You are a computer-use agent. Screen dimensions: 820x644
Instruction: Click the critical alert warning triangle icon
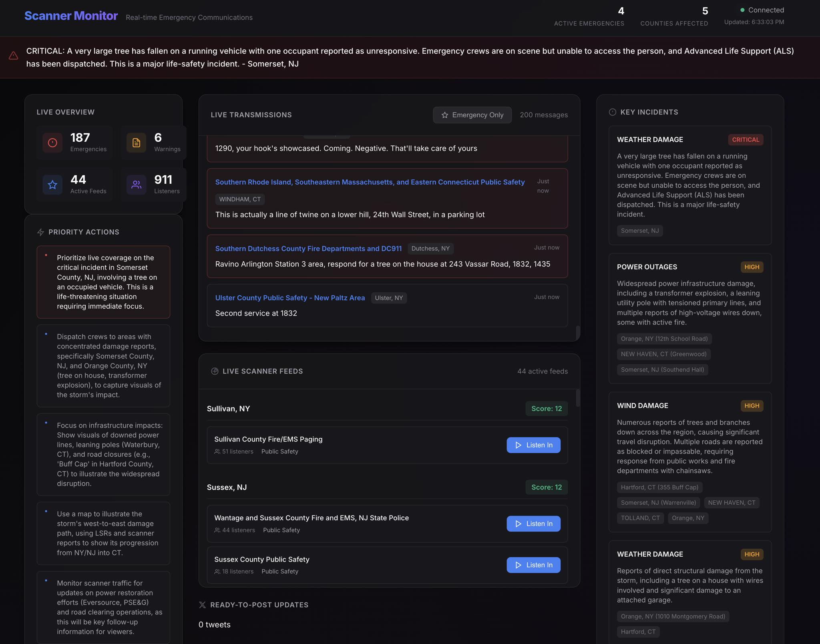click(x=13, y=56)
